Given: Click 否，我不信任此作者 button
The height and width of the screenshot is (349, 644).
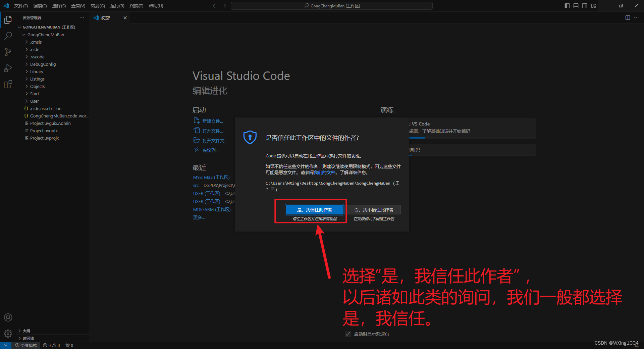Looking at the screenshot, I should (374, 210).
